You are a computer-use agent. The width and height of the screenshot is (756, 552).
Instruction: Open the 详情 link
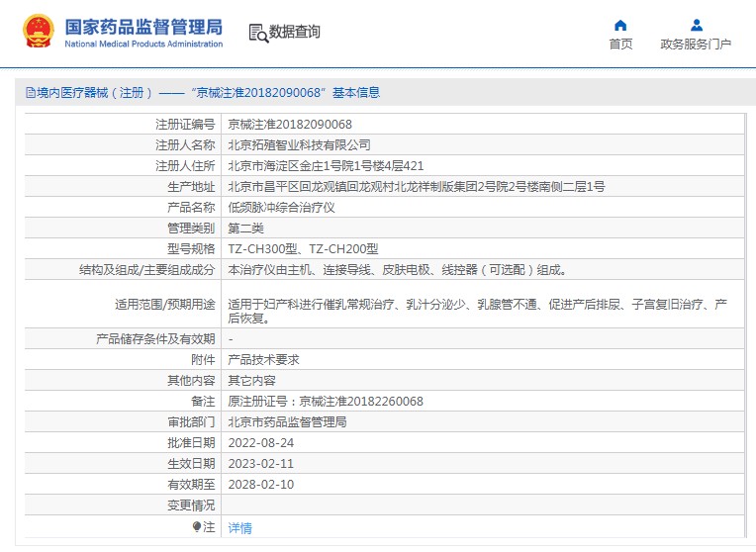click(x=240, y=528)
